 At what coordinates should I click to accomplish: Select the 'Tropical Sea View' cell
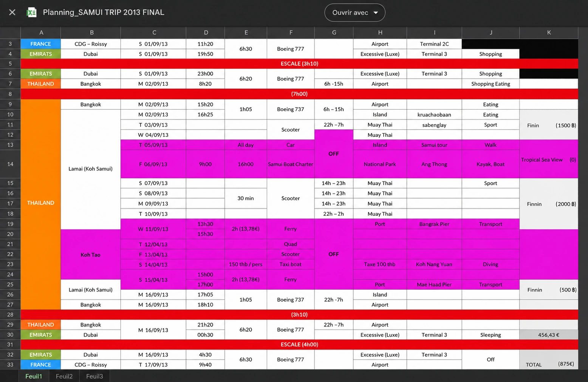(549, 159)
